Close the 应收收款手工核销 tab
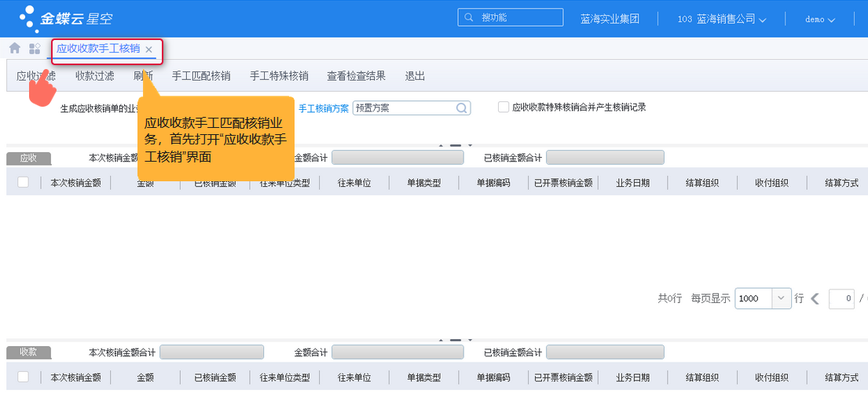Viewport: 868px width, 412px height. tap(148, 49)
